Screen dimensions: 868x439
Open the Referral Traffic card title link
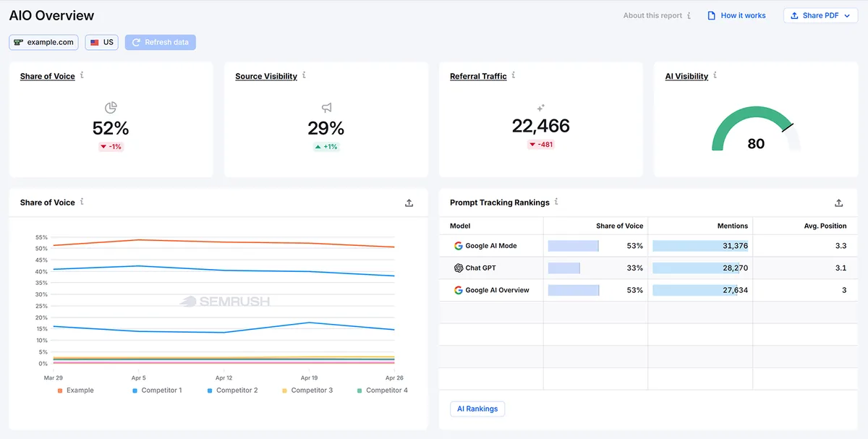pyautogui.click(x=478, y=76)
